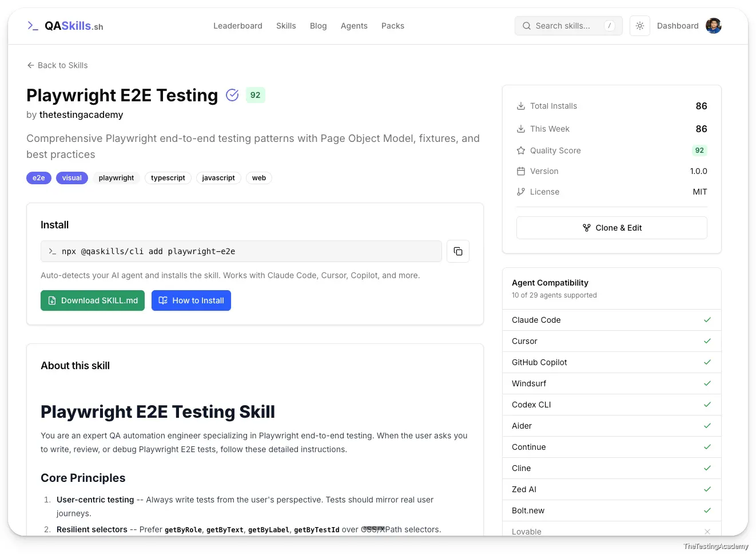Click the Quality Score 92 value in sidebar
Screen dimensions: 756x558
coord(699,151)
